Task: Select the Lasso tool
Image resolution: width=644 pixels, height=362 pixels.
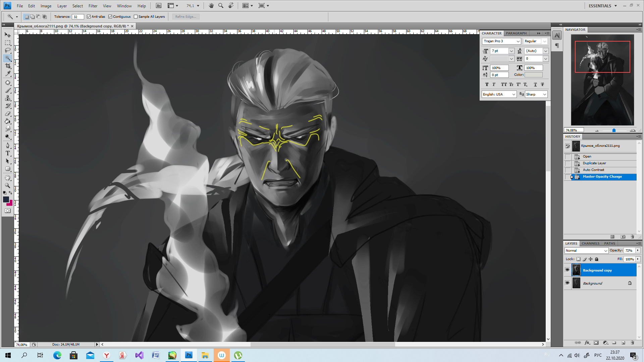Action: pos(8,50)
